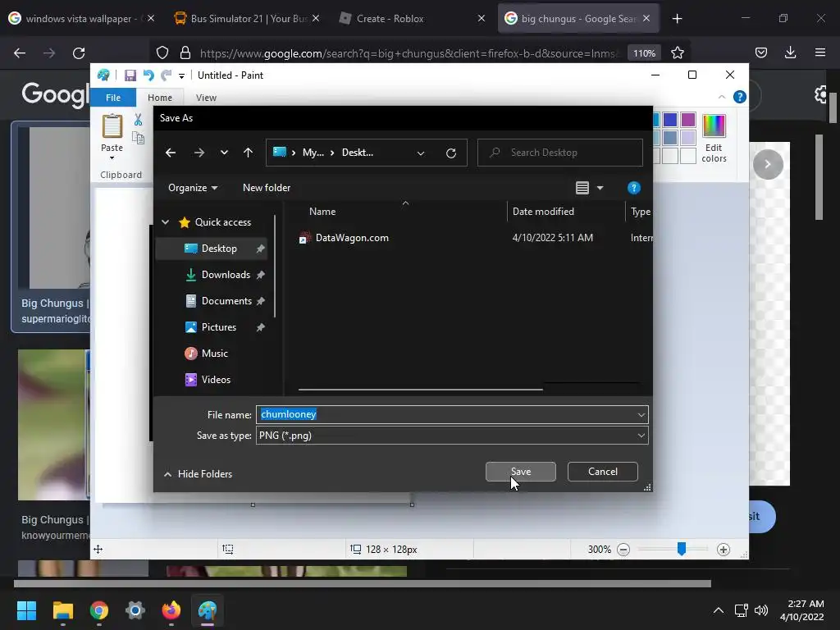Viewport: 840px width, 630px height.
Task: Open Chrome from the taskbar
Action: (99, 610)
